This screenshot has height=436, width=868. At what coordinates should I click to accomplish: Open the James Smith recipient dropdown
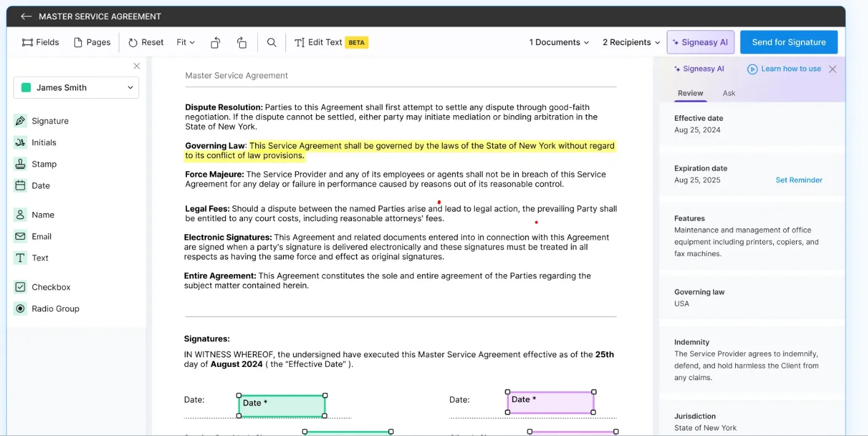76,87
